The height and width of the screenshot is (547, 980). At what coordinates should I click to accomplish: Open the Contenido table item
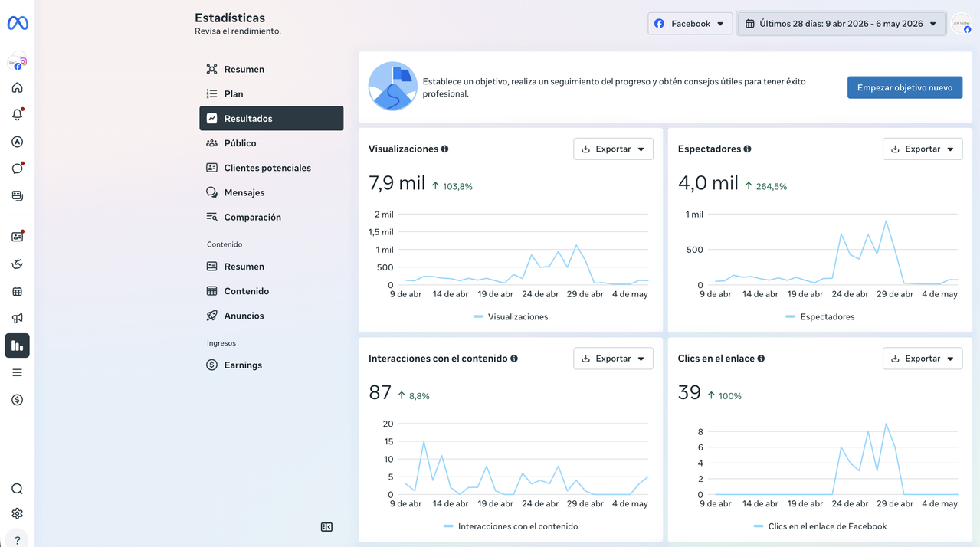click(x=271, y=291)
